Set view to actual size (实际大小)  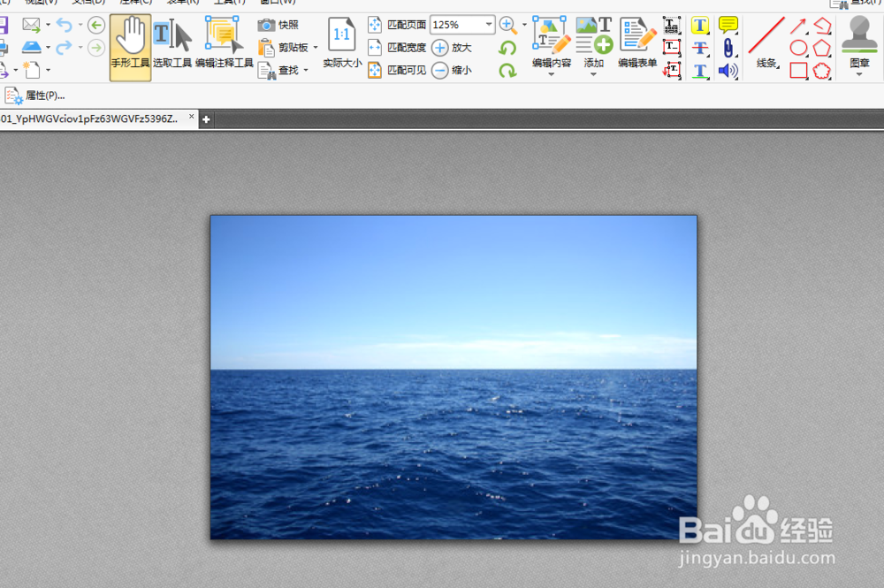342,42
